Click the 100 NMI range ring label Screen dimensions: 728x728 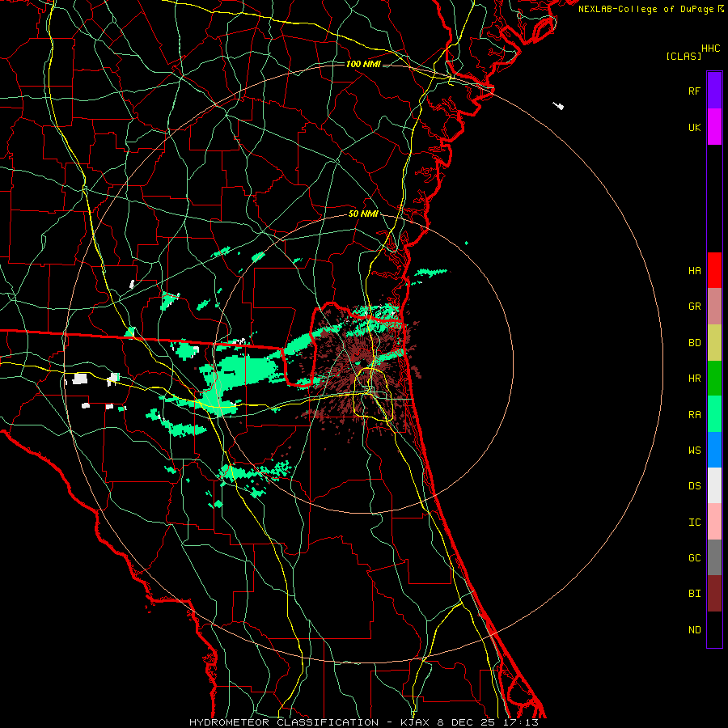363,64
